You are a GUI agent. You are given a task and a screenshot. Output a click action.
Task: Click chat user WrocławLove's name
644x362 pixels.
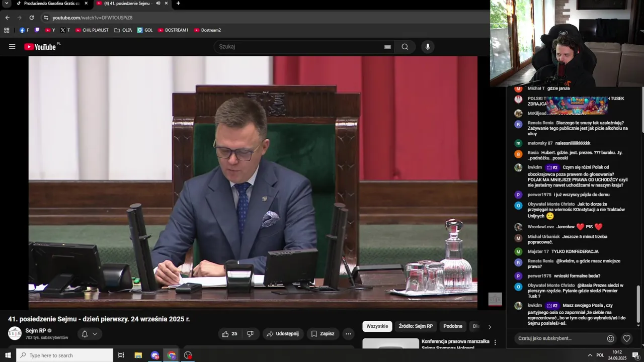tap(541, 227)
